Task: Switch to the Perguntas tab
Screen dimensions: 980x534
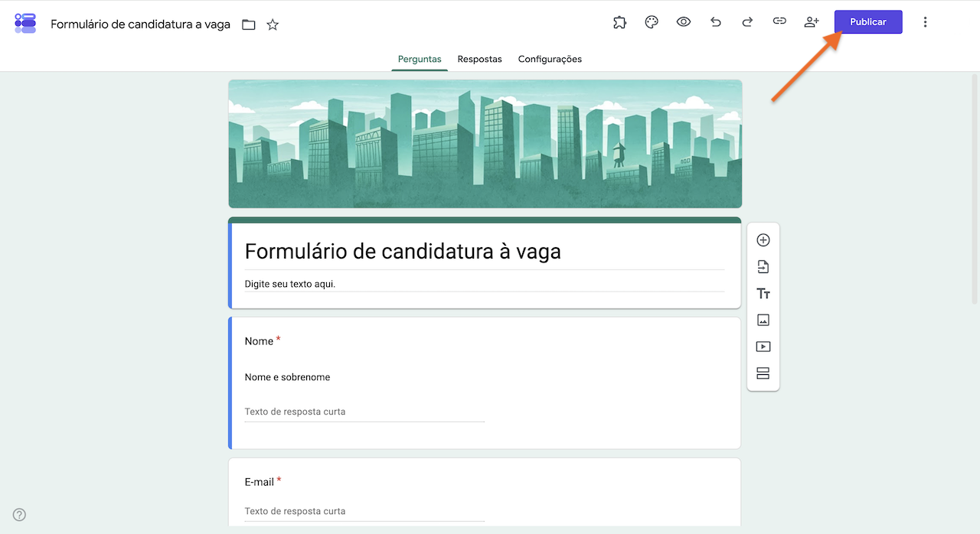Action: (420, 59)
